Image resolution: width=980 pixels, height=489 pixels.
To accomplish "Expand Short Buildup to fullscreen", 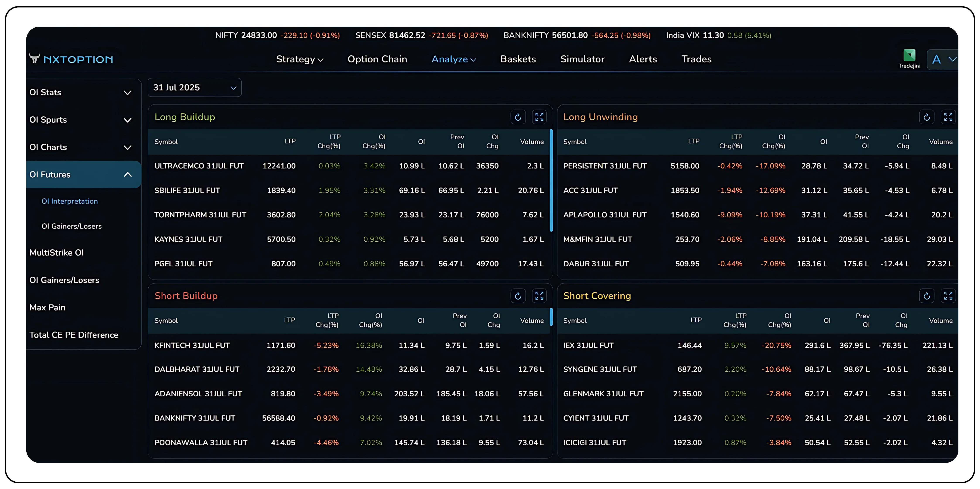I will click(539, 296).
